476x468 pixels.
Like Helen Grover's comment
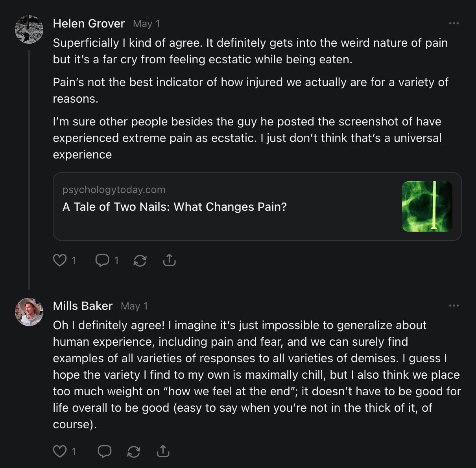pyautogui.click(x=60, y=260)
